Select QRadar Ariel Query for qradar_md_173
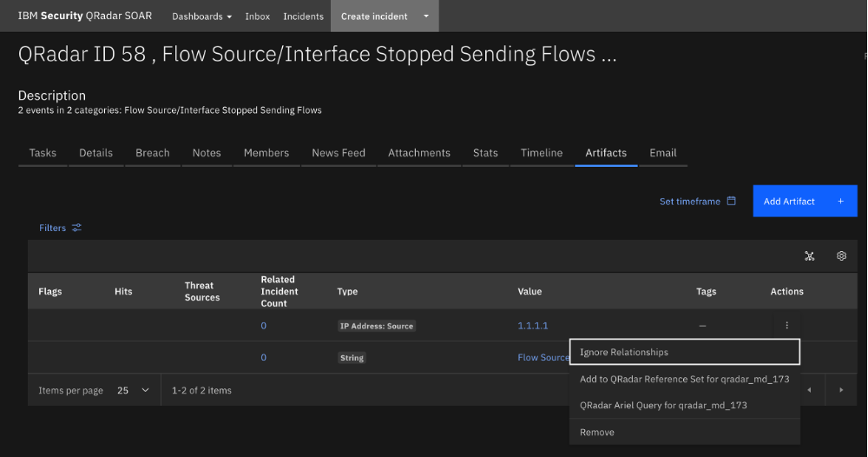Image resolution: width=868 pixels, height=457 pixels. (685, 406)
